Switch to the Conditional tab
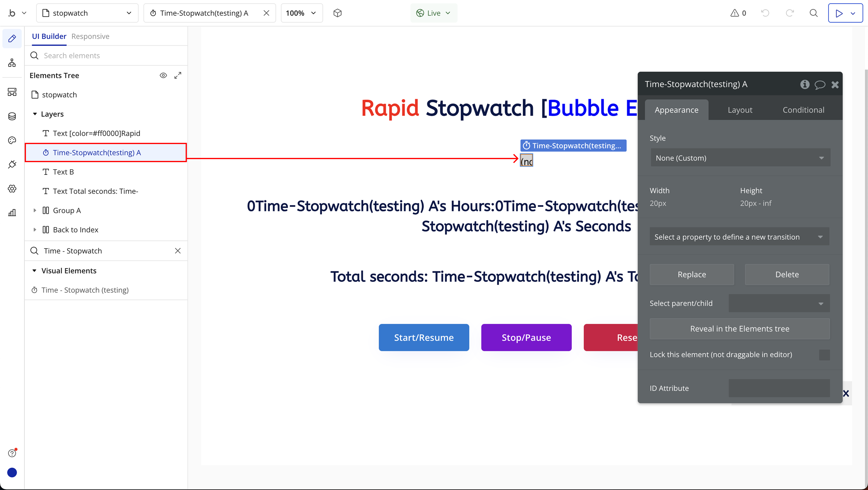This screenshot has height=490, width=868. click(803, 110)
